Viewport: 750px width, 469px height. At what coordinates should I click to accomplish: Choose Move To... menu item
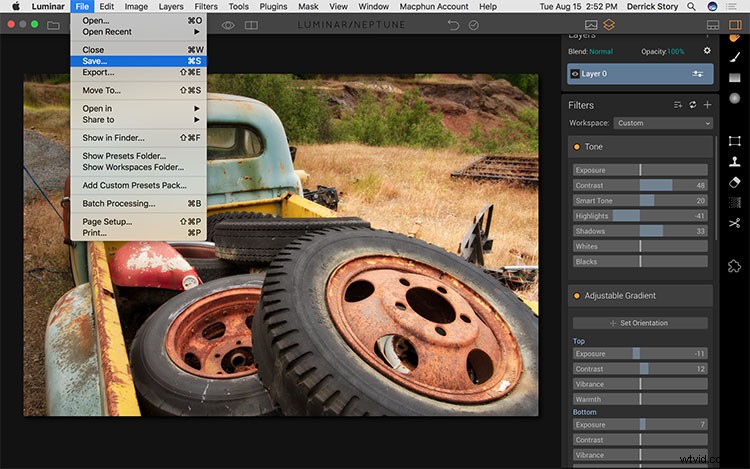(139, 90)
